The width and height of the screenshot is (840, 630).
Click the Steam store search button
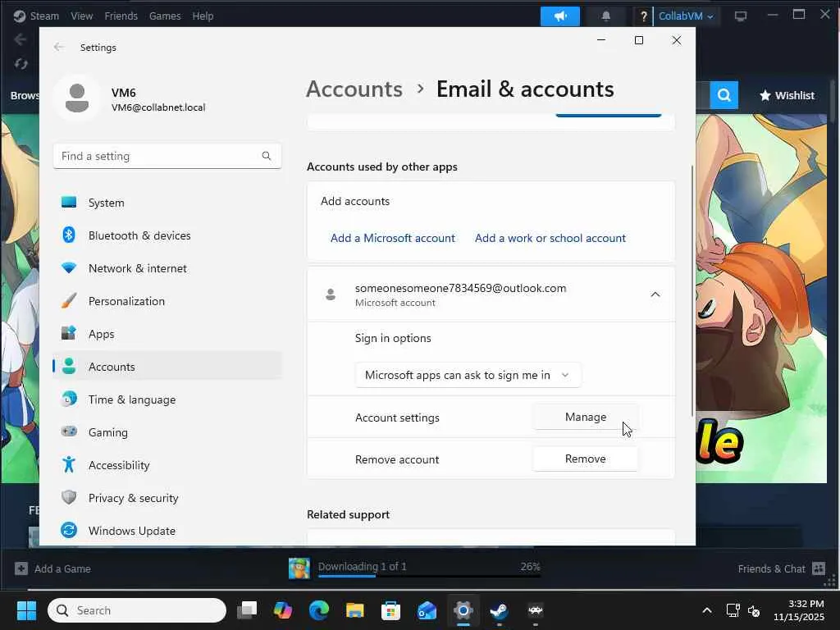click(x=724, y=95)
